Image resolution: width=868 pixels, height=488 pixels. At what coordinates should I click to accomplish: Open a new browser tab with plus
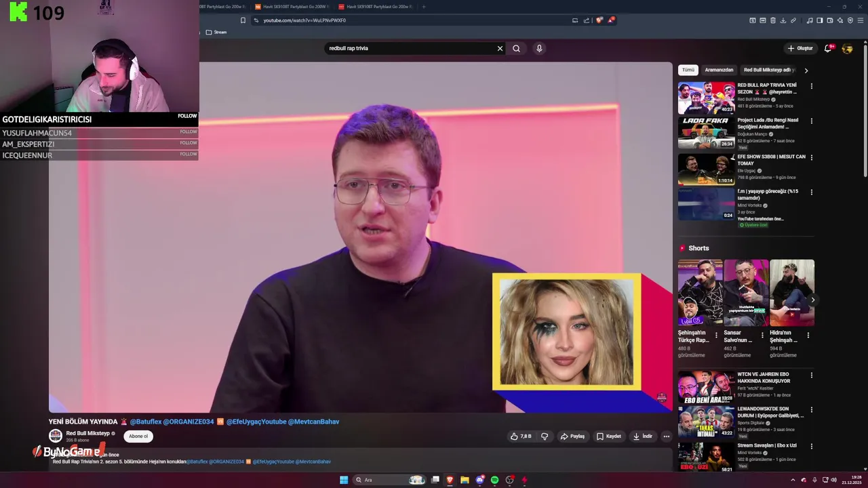(x=424, y=7)
